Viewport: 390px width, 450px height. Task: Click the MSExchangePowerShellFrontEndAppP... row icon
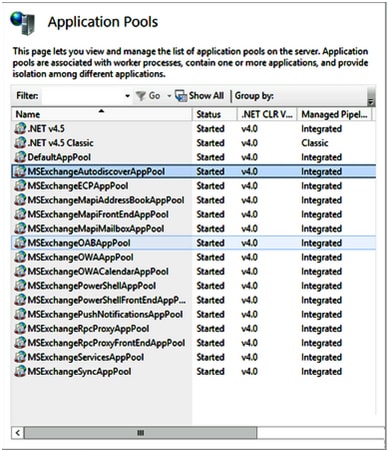point(20,300)
